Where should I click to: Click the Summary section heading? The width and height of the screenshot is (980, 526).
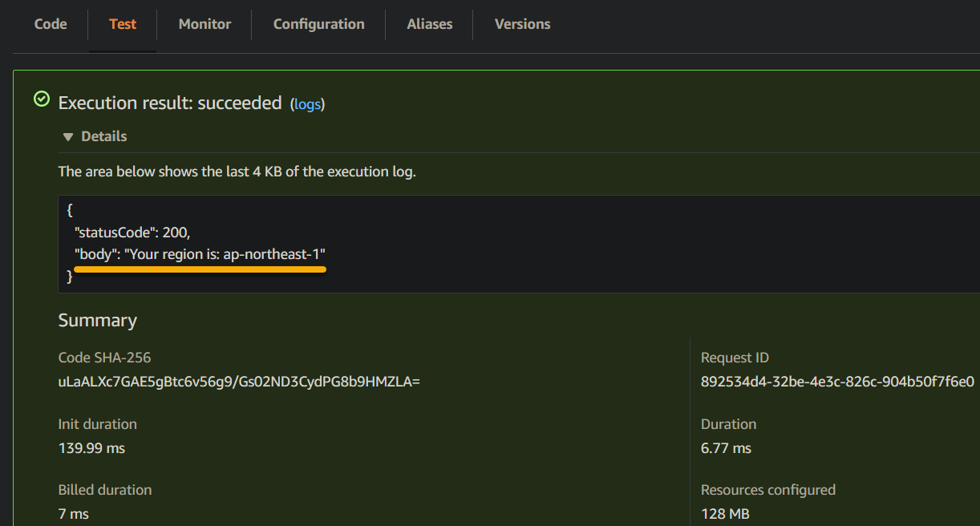98,321
